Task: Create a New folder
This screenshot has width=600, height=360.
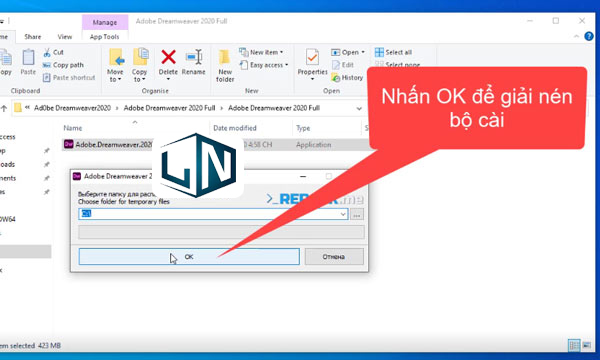Action: click(x=225, y=66)
